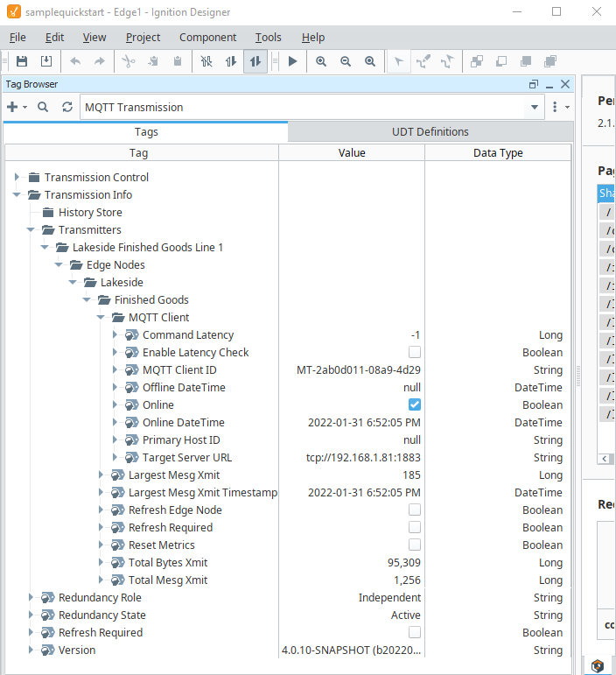Collapse the Transmission Info folder
This screenshot has width=616, height=675.
[x=17, y=194]
